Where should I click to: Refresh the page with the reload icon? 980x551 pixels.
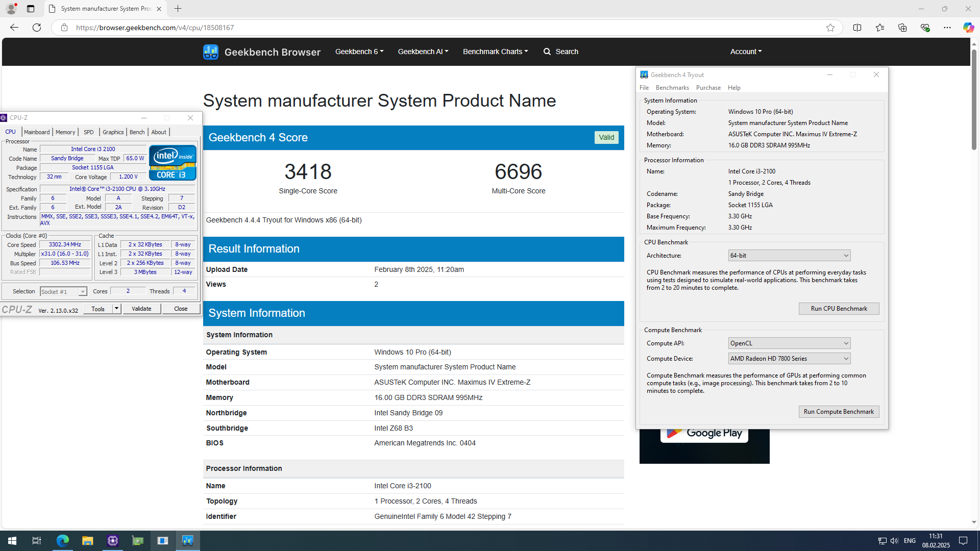pos(37,28)
